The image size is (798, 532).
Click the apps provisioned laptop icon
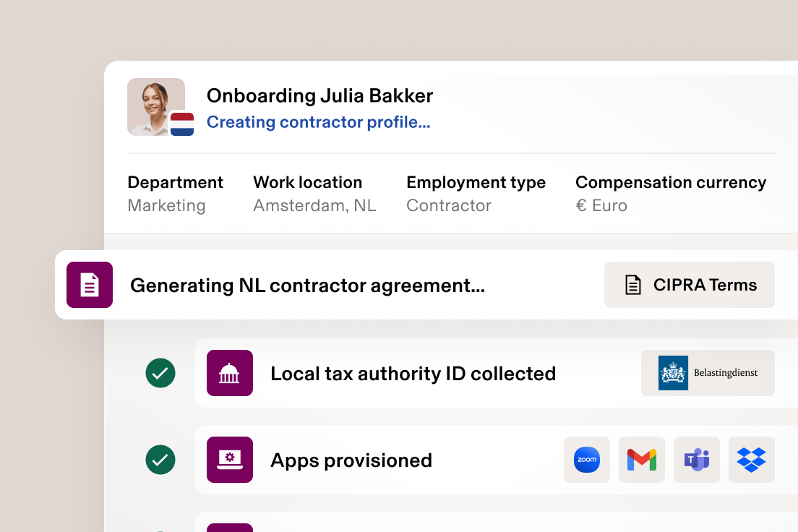point(229,460)
